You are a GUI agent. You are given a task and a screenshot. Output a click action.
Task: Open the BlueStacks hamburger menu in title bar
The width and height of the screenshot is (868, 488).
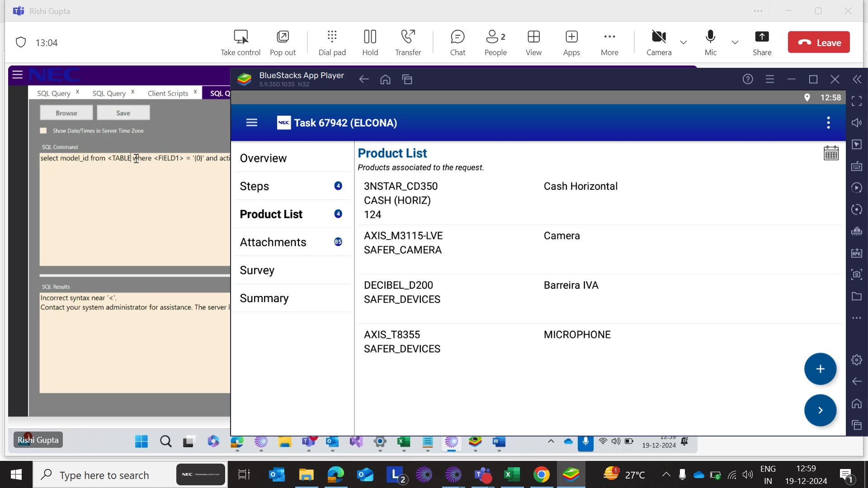770,79
